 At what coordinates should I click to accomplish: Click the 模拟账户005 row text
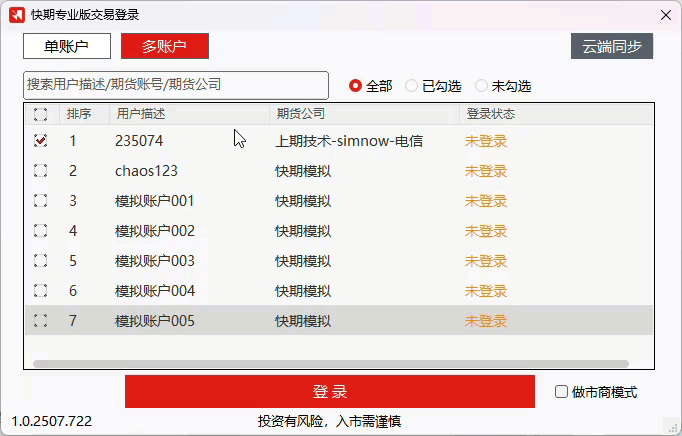[155, 321]
